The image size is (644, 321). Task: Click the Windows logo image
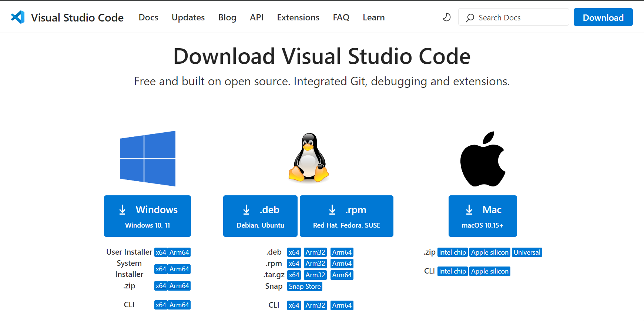tap(148, 158)
